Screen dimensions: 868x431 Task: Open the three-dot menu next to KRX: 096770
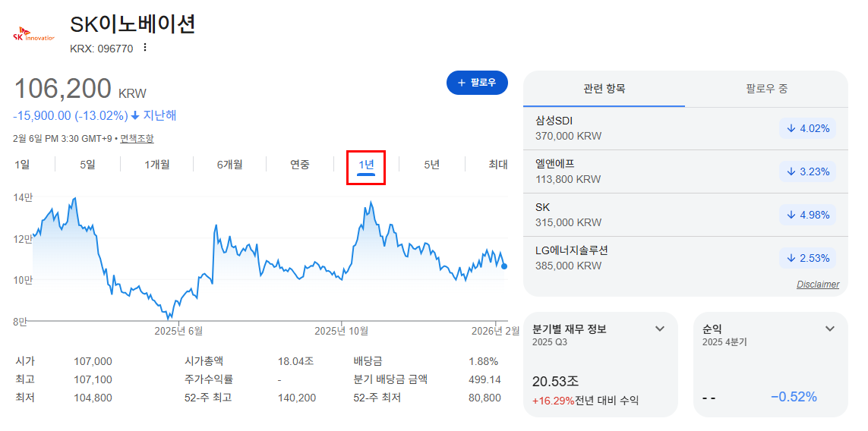pyautogui.click(x=145, y=48)
